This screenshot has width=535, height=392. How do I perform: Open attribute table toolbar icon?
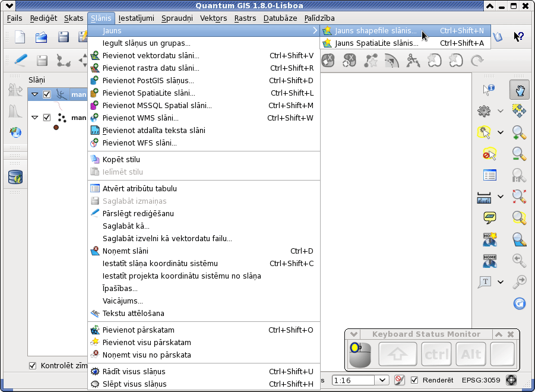[x=490, y=175]
